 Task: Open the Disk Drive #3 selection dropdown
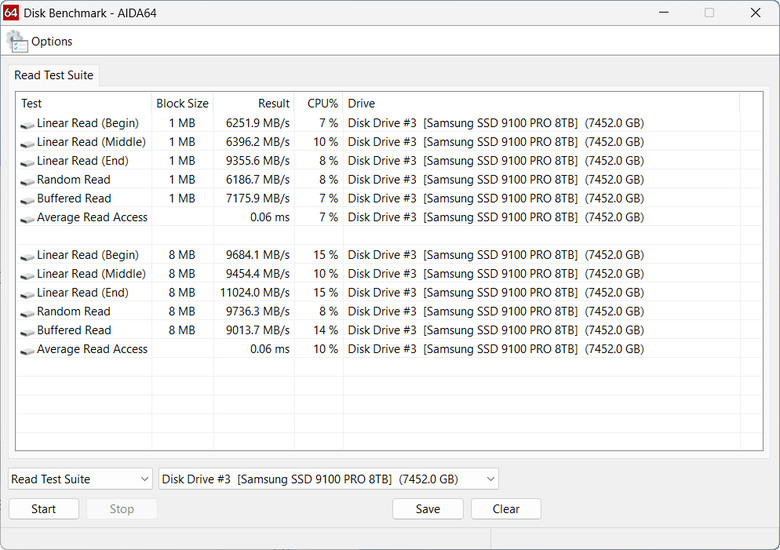pyautogui.click(x=328, y=479)
